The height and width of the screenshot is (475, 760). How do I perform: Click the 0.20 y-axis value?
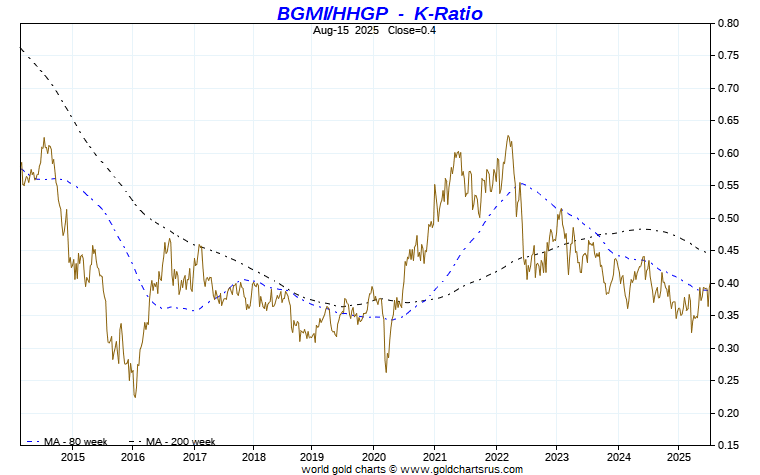728,413
